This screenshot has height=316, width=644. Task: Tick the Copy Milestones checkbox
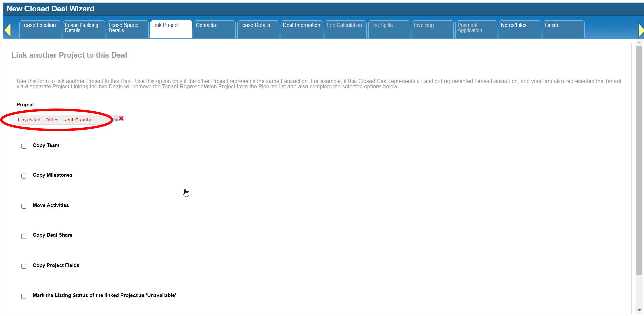(x=24, y=176)
